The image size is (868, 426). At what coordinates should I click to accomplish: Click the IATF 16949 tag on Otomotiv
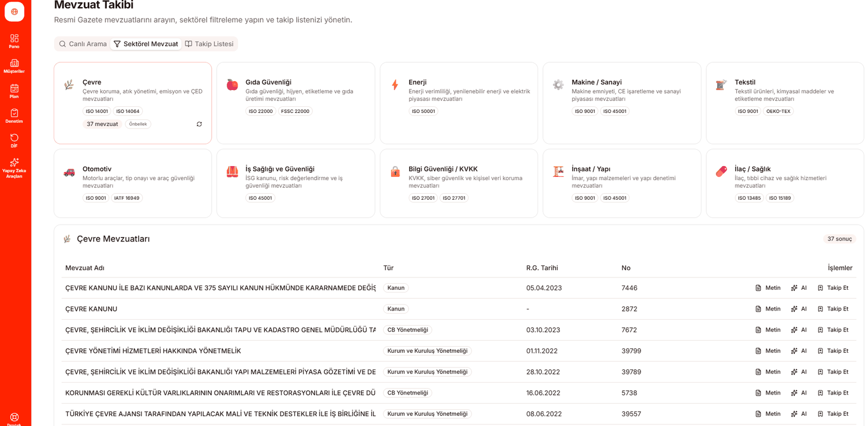[127, 198]
